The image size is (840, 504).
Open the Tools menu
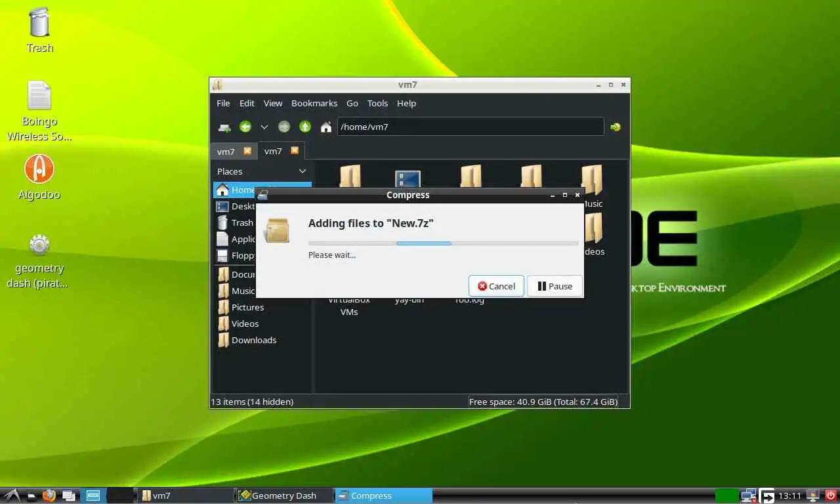point(377,103)
